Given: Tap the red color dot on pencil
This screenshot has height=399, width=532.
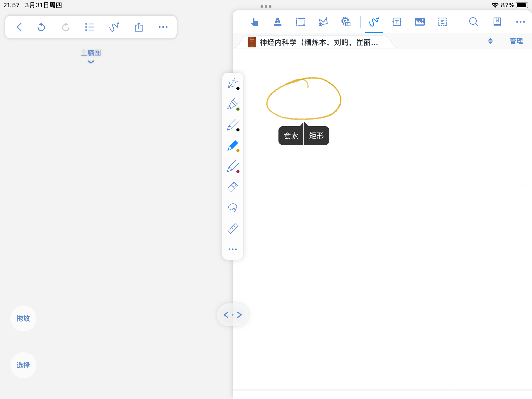Looking at the screenshot, I should point(238,171).
